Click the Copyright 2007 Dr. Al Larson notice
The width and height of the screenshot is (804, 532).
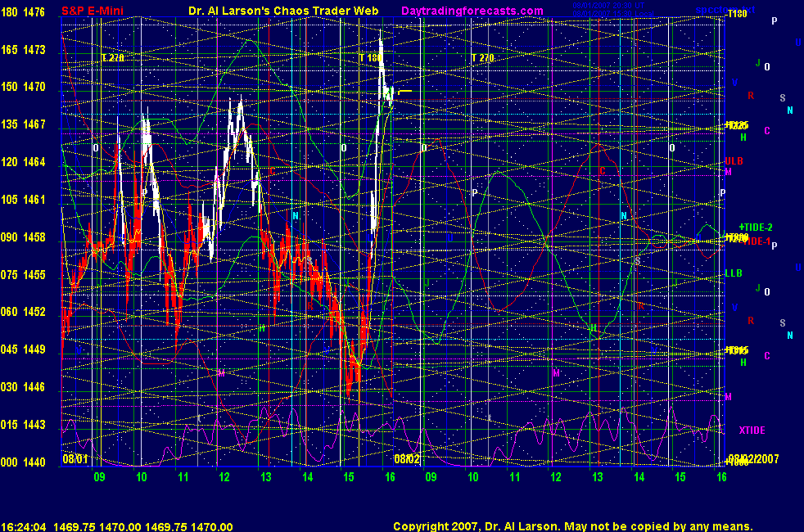pos(573,526)
